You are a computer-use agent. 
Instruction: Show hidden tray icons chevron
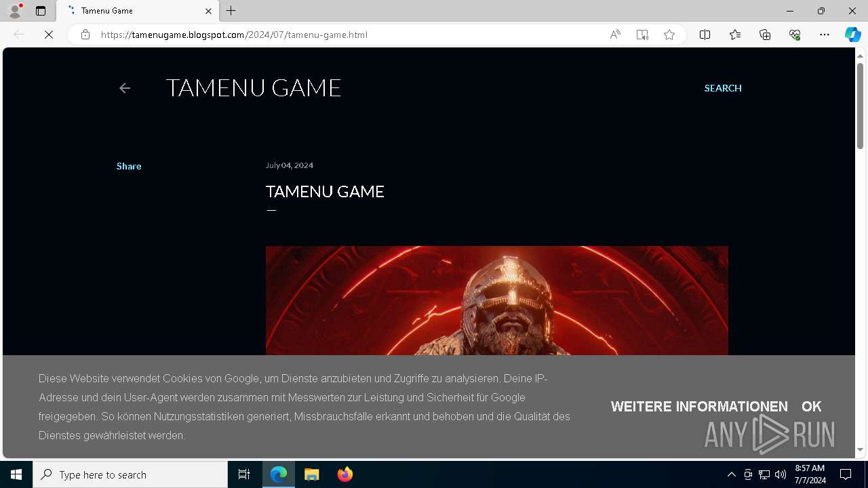[731, 474]
